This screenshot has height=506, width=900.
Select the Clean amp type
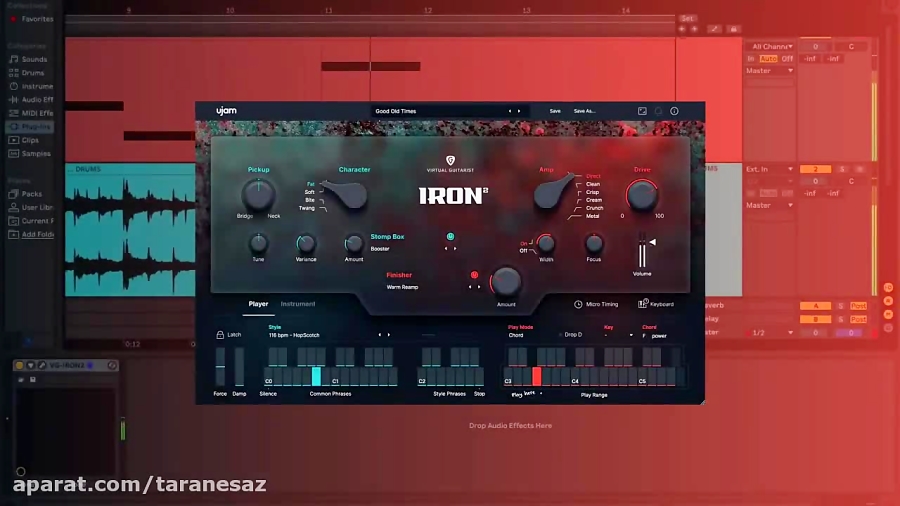point(593,184)
